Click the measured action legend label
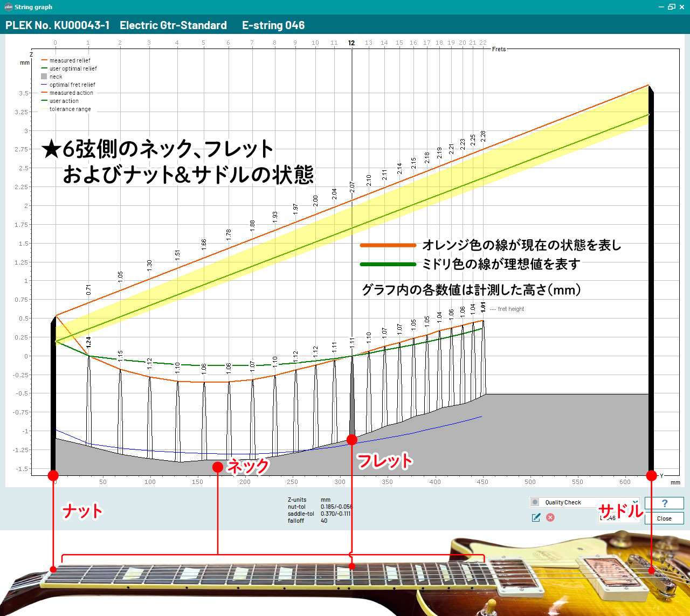 click(71, 93)
